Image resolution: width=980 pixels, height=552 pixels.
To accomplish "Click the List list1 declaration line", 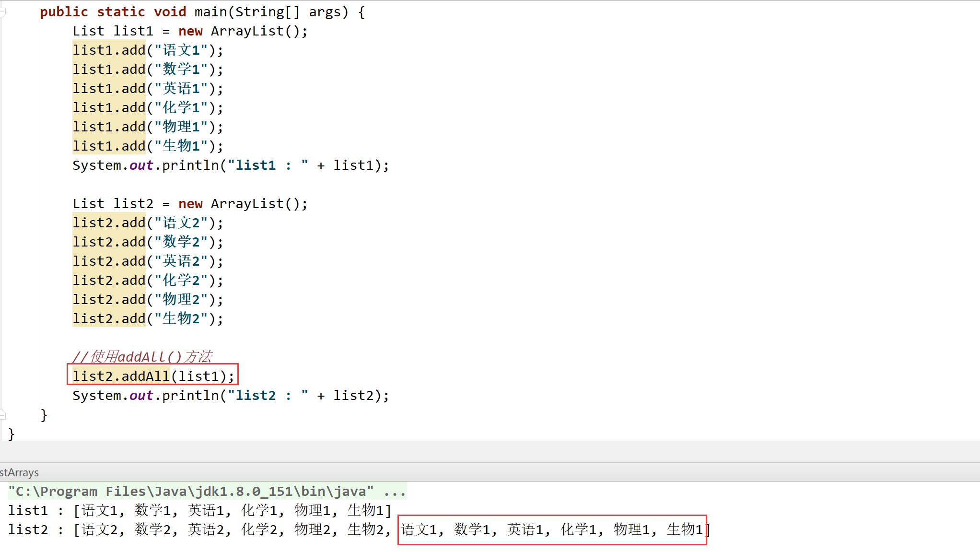I will (x=189, y=31).
